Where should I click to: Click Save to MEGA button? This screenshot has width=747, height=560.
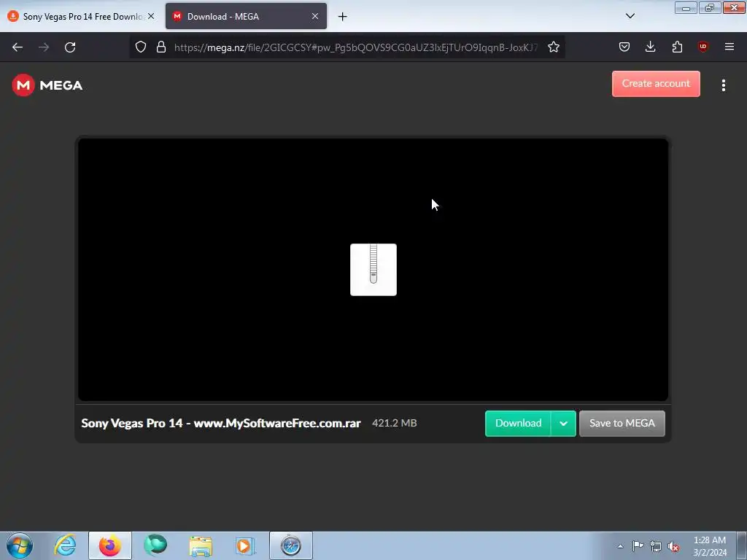coord(622,424)
